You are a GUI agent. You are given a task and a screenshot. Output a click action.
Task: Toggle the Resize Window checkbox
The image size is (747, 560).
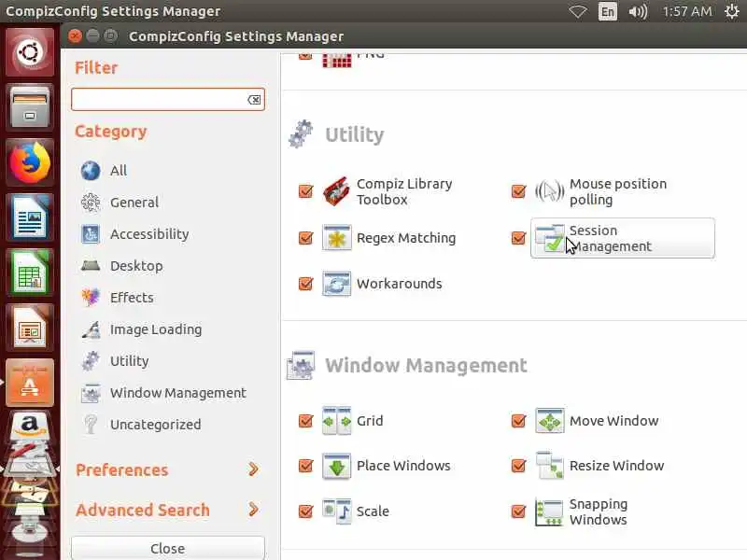coord(518,465)
